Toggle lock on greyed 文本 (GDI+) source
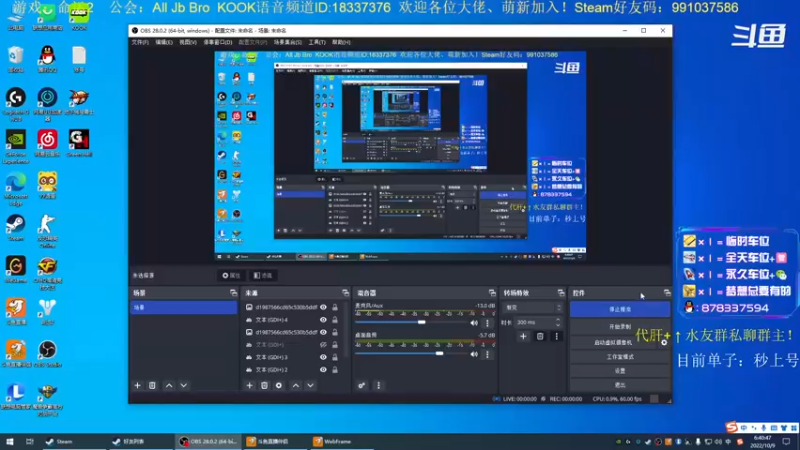 click(335, 345)
